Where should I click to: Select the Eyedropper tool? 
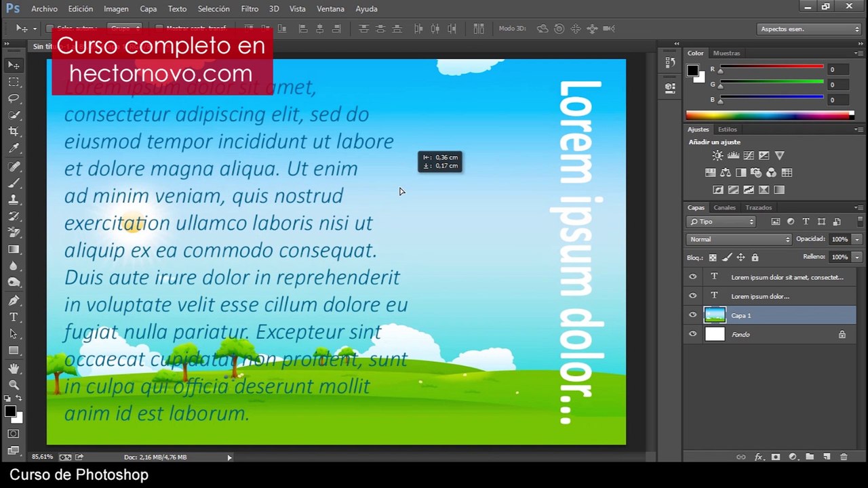[x=14, y=148]
